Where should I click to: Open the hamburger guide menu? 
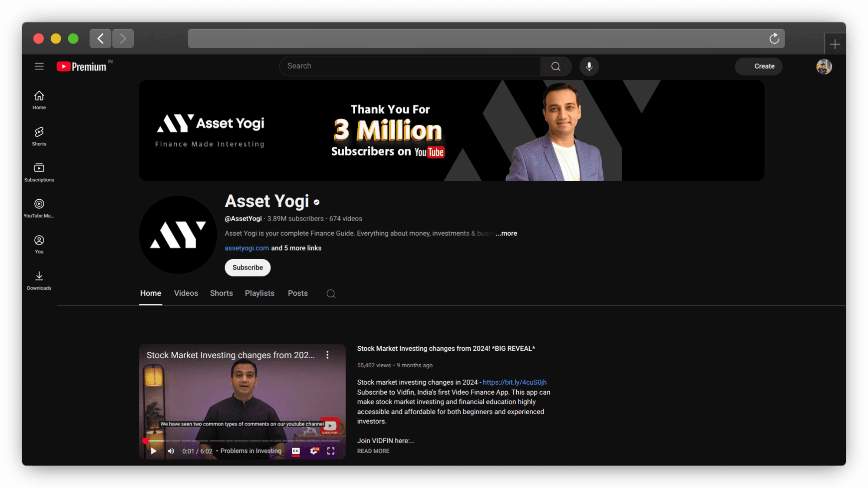(x=39, y=66)
